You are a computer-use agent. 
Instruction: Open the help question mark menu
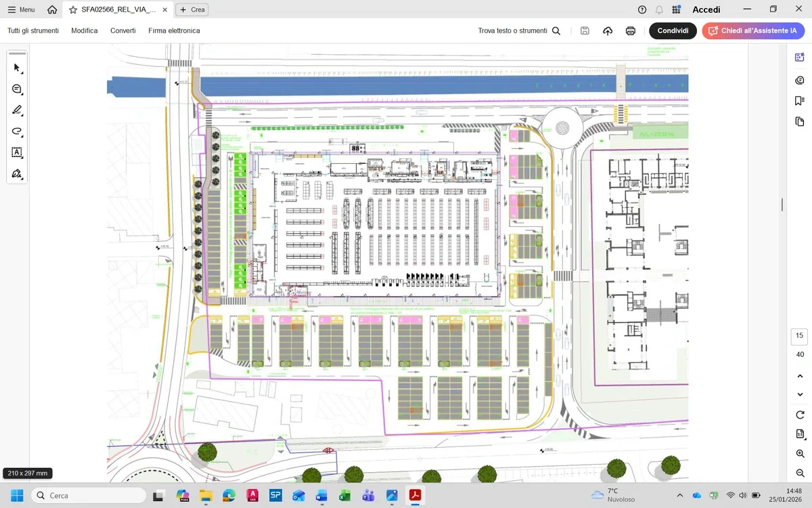pos(642,9)
